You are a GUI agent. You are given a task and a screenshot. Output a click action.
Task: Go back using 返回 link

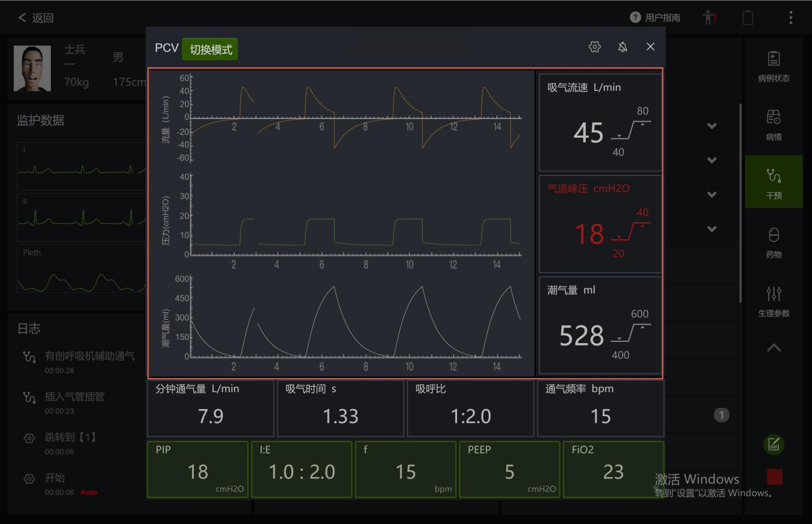coord(36,17)
